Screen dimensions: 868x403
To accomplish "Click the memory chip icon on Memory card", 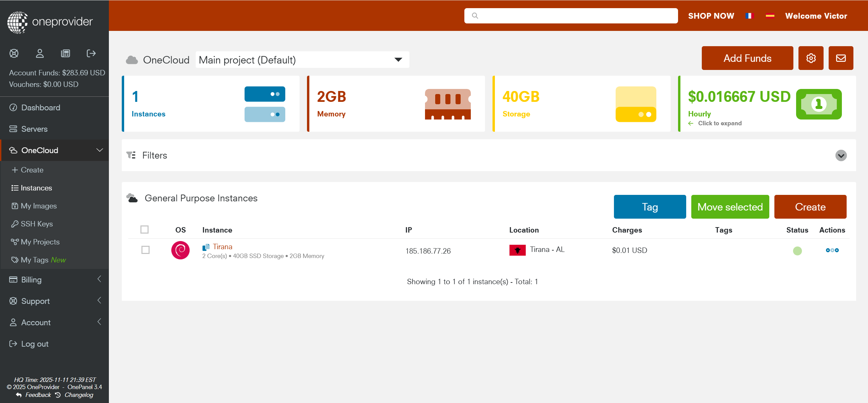I will point(448,104).
